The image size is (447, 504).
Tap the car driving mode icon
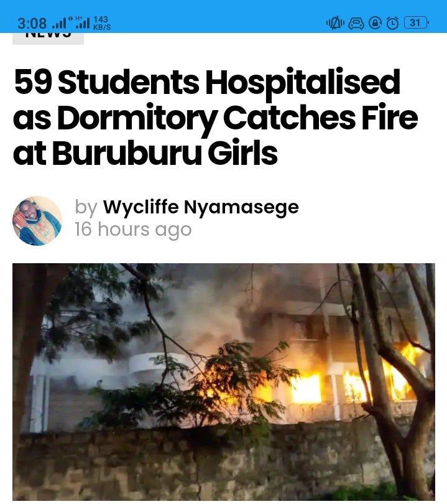tap(356, 23)
